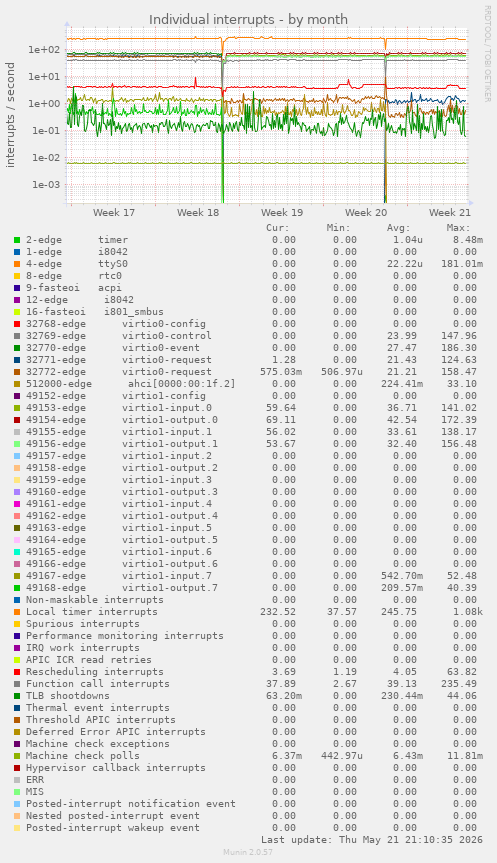Click the Week 17 axis label
Screen dimensions: 497x863
tap(114, 212)
